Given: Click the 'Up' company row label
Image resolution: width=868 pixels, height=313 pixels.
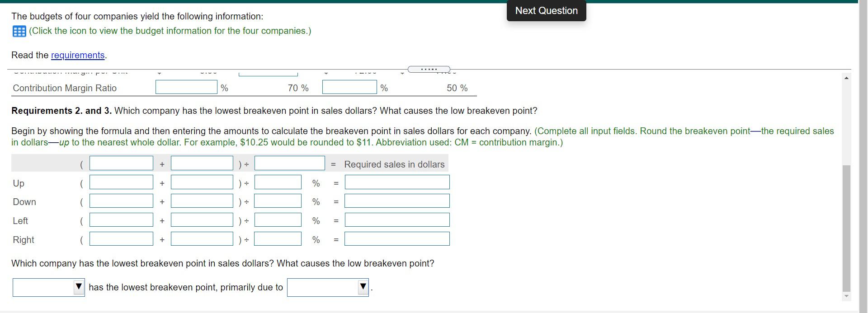Looking at the screenshot, I should point(19,183).
